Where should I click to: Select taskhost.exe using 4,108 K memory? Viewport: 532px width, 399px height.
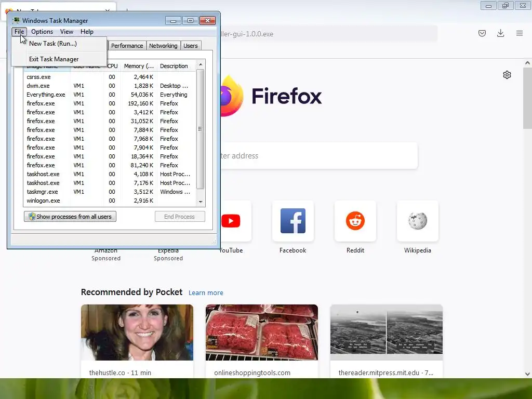point(109,174)
